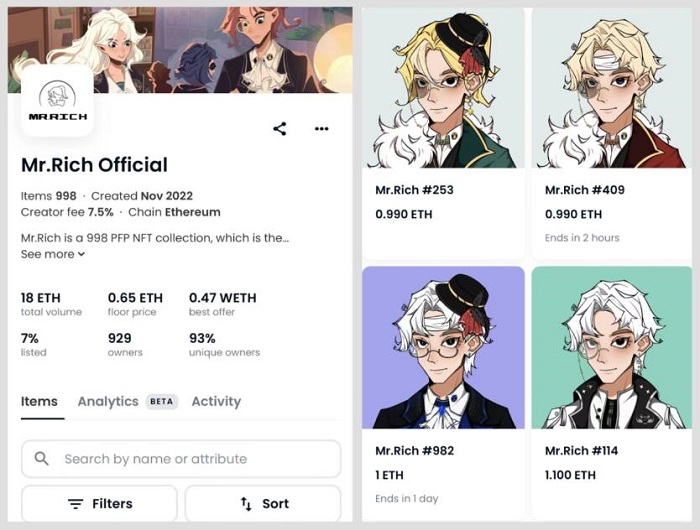This screenshot has width=700, height=530.
Task: Open the Filters button
Action: [x=100, y=504]
